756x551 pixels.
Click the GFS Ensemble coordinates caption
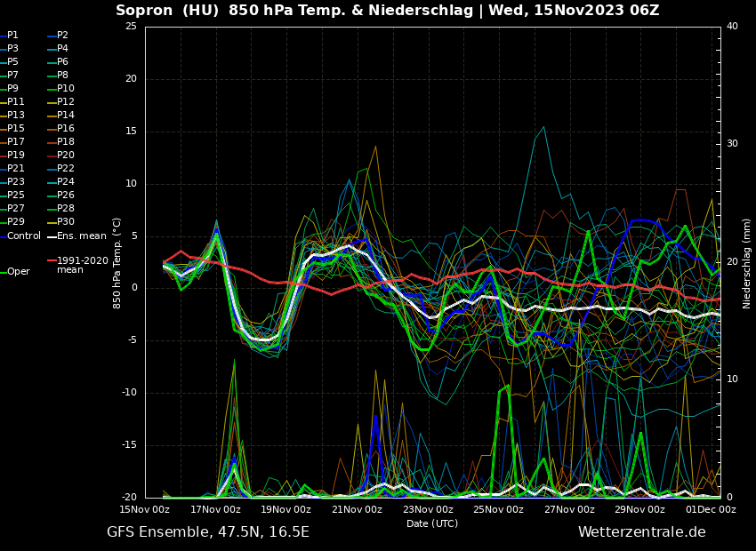tap(208, 532)
